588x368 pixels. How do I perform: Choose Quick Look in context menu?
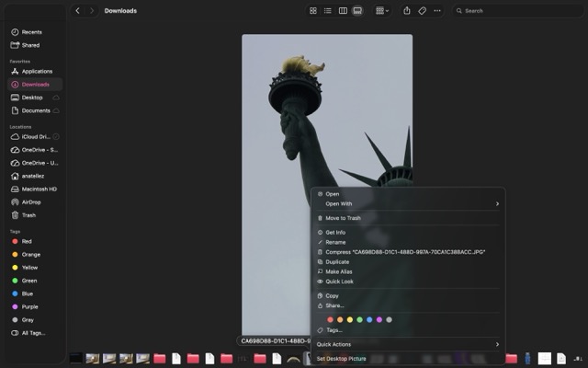point(408,282)
